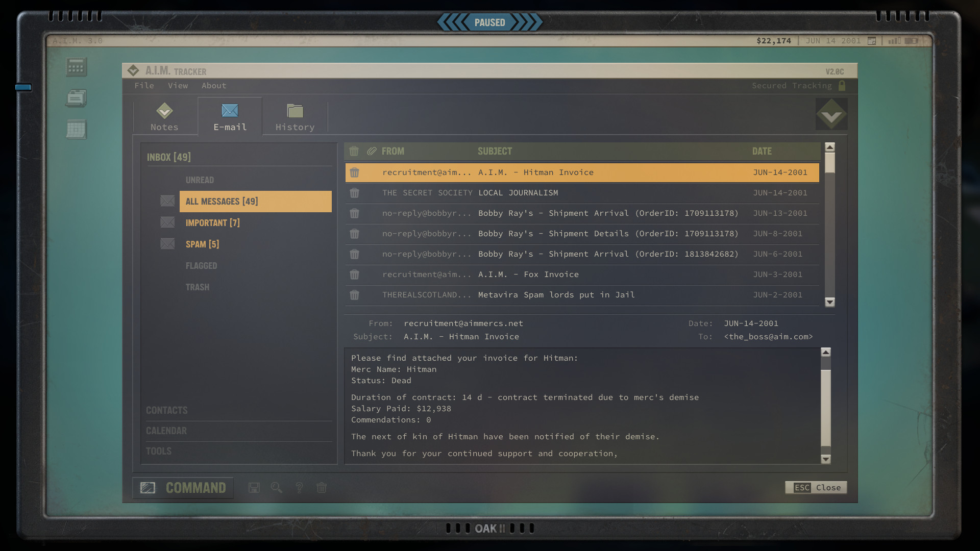
Task: Open the calendar grid desktop icon
Action: tap(76, 130)
